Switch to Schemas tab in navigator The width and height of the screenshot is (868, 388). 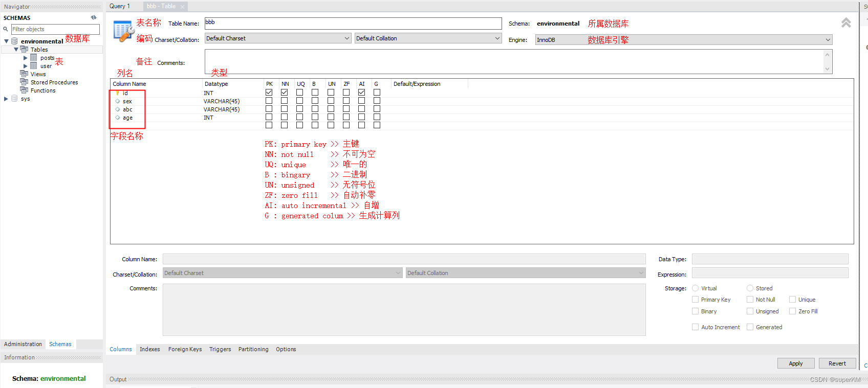coord(60,344)
